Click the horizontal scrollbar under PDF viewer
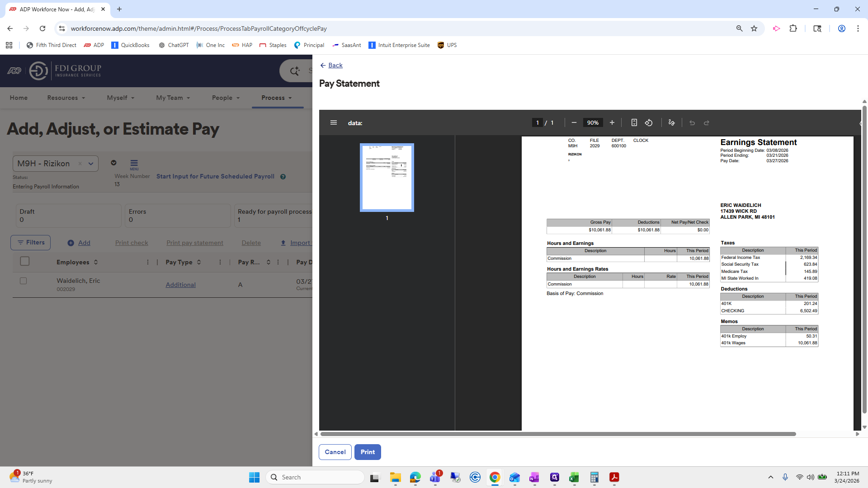Viewport: 868px width, 488px height. pyautogui.click(x=558, y=434)
